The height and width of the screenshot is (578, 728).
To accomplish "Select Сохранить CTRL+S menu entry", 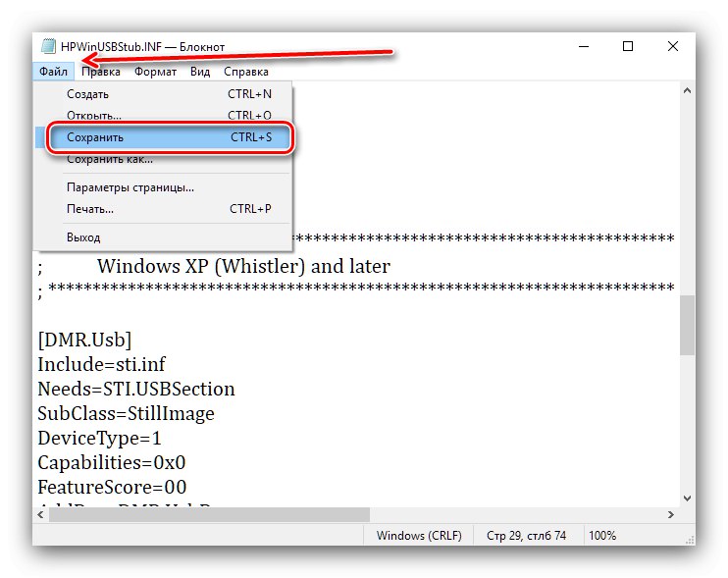I will (x=164, y=137).
